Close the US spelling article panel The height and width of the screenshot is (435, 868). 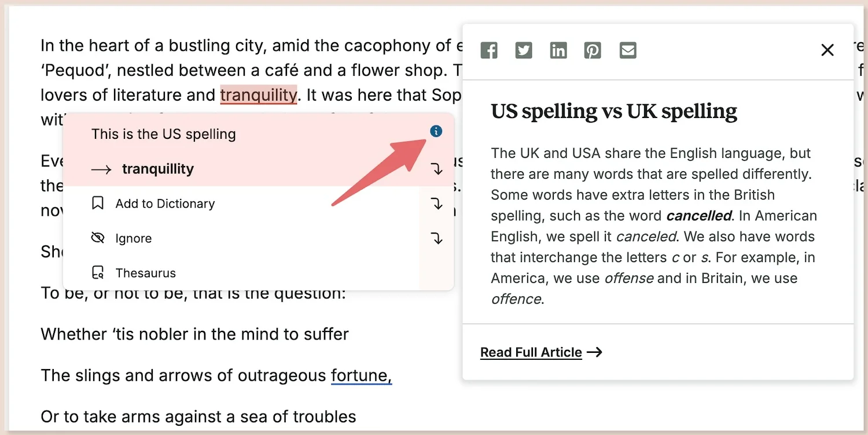tap(827, 50)
